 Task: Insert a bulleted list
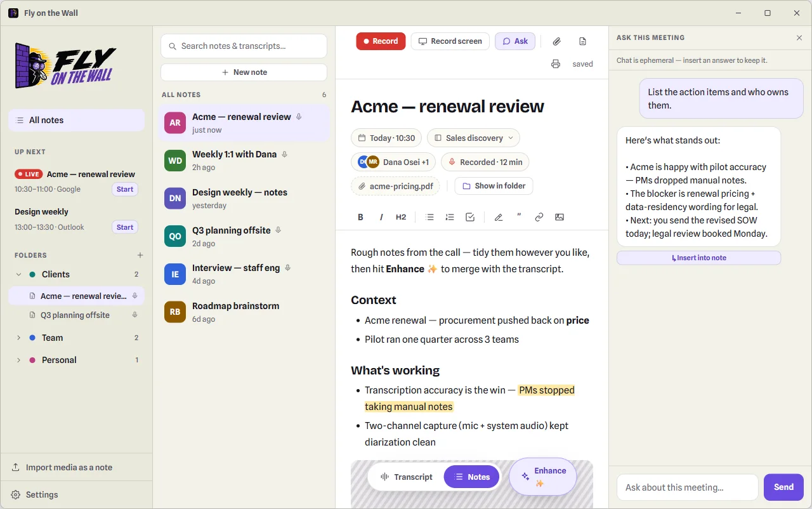coord(429,217)
